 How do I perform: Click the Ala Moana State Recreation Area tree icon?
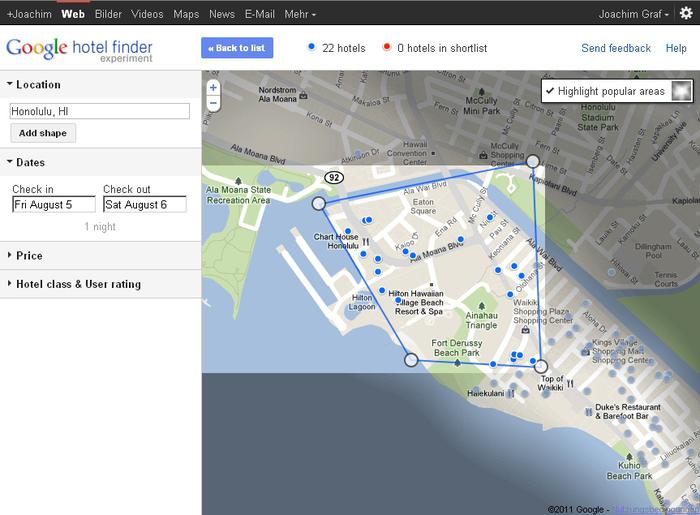tap(238, 181)
